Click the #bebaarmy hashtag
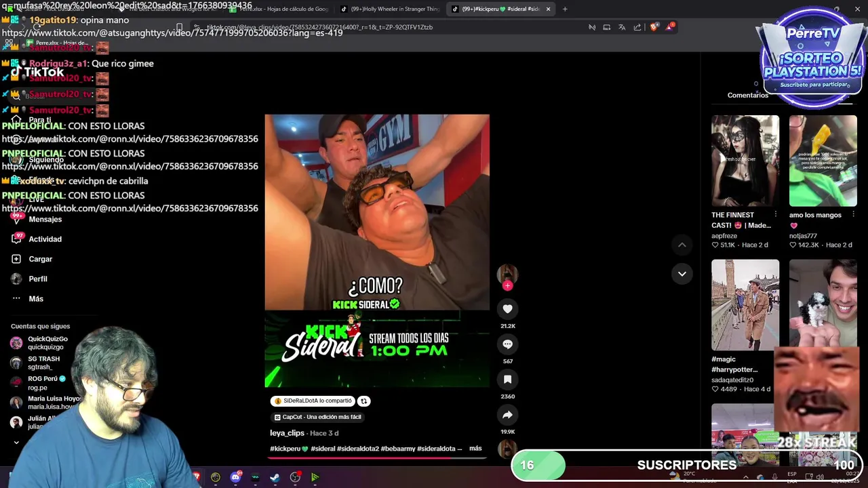The width and height of the screenshot is (868, 488). point(397,449)
